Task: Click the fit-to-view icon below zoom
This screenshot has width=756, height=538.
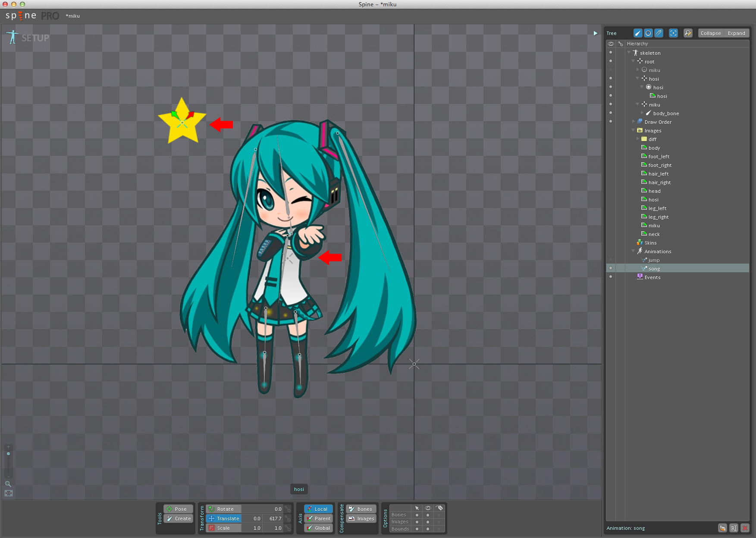Action: tap(9, 493)
